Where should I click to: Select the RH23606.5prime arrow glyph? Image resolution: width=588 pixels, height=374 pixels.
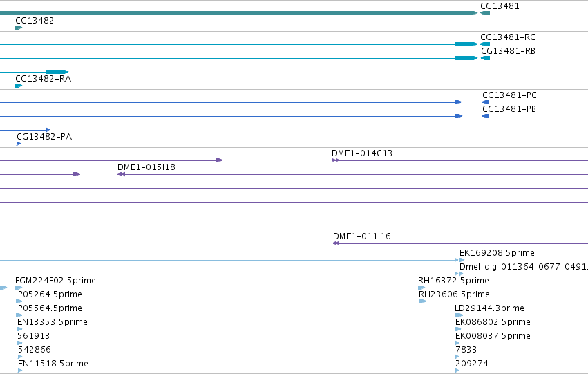[423, 301]
